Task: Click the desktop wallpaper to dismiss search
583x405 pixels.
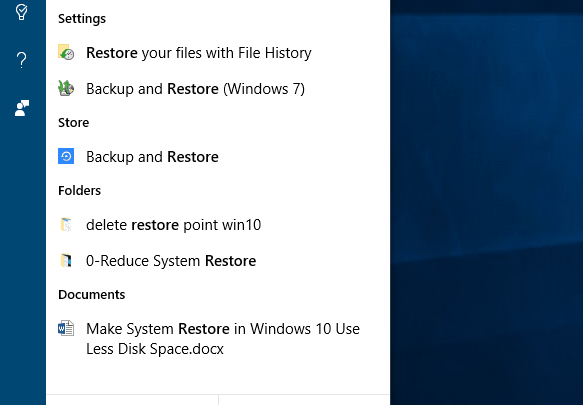Action: coord(486,202)
